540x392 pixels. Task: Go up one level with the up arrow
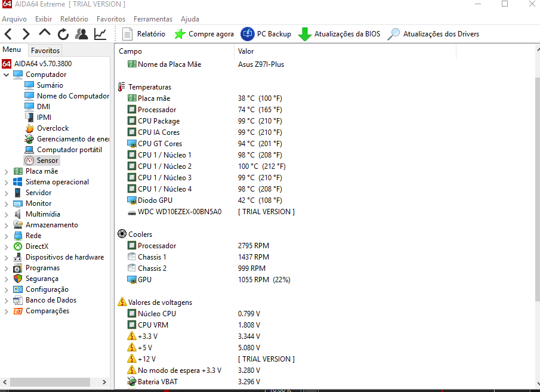45,33
